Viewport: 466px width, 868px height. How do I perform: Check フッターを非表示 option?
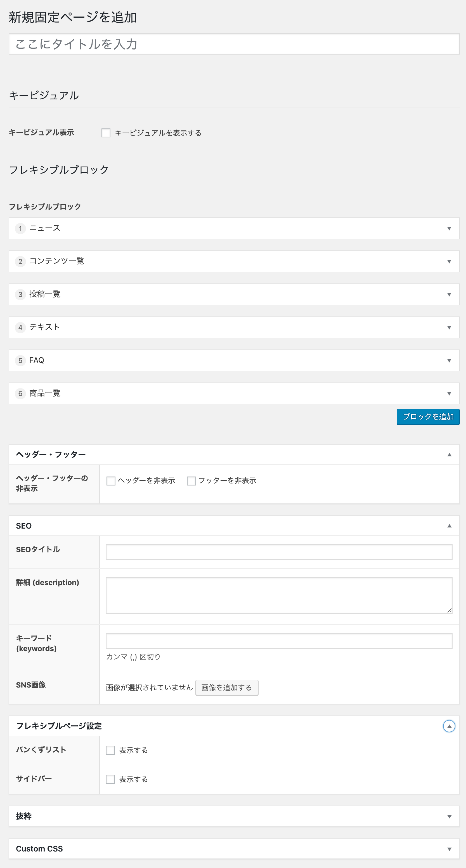(191, 481)
